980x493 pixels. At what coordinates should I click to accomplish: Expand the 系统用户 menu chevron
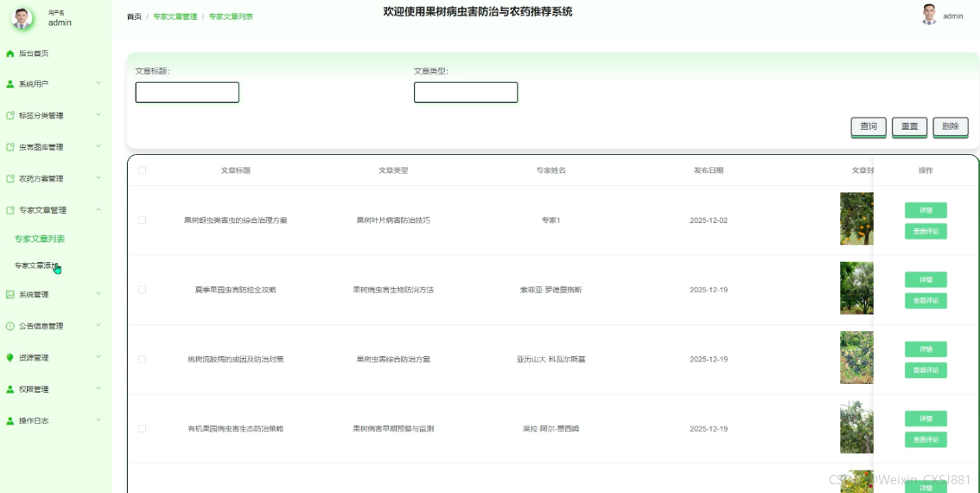click(99, 82)
